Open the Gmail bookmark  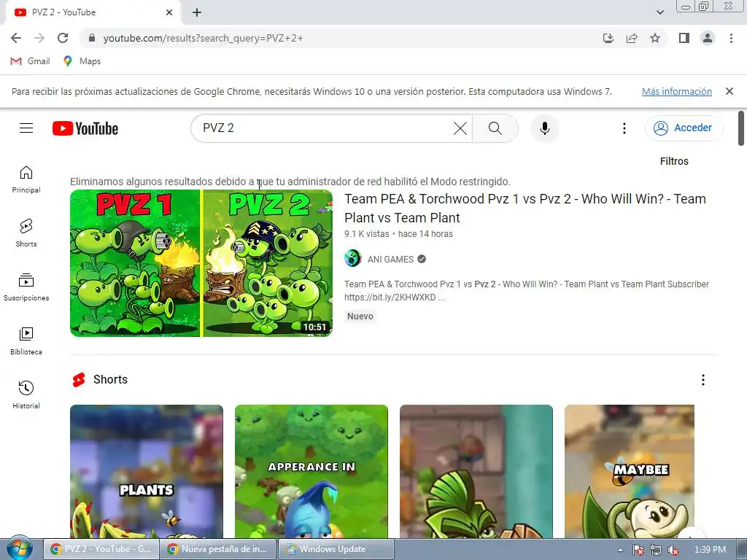pyautogui.click(x=30, y=61)
